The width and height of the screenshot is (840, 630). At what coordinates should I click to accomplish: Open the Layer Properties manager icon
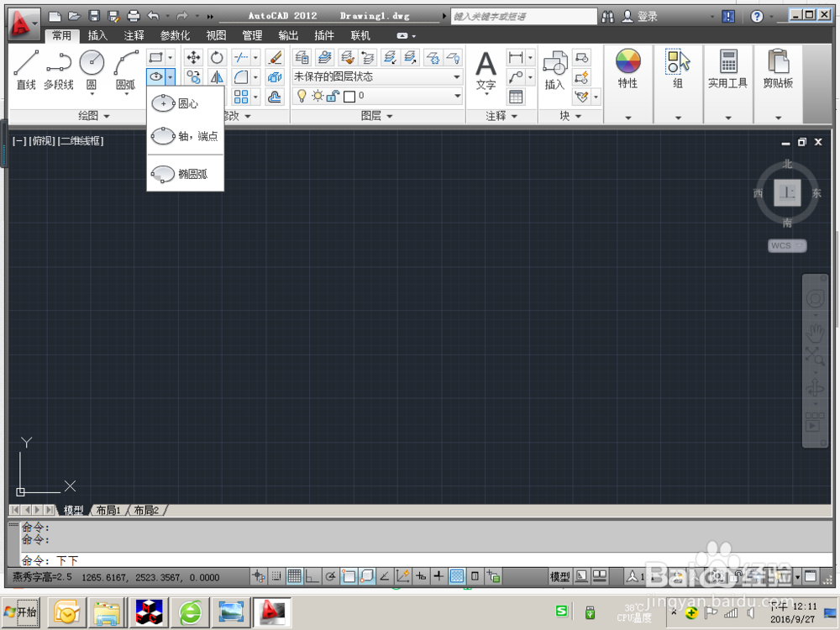[302, 57]
